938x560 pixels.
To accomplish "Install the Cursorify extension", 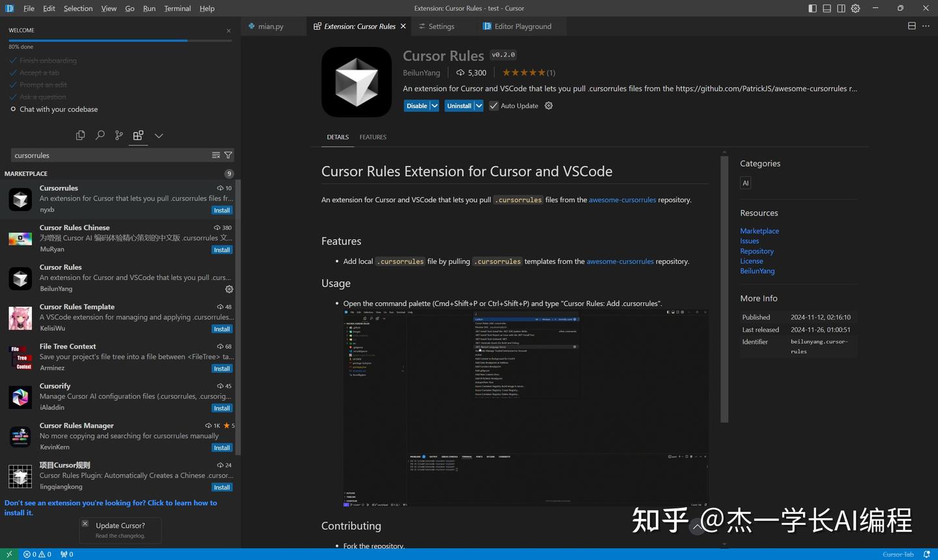I will point(222,408).
